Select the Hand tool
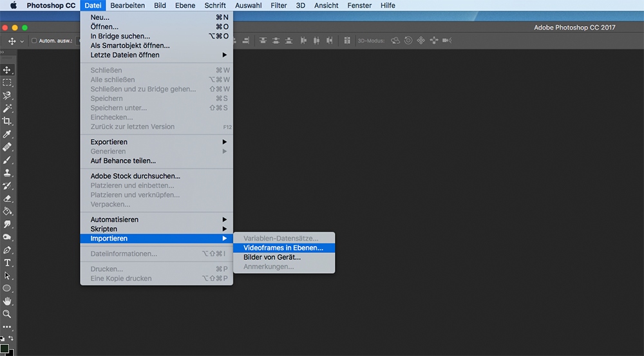This screenshot has width=644, height=356. coord(7,301)
